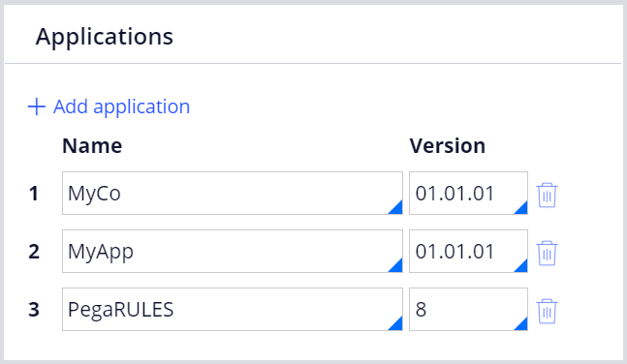This screenshot has width=627, height=364.
Task: Click the MyCo version field 01.01.01
Action: tap(468, 193)
